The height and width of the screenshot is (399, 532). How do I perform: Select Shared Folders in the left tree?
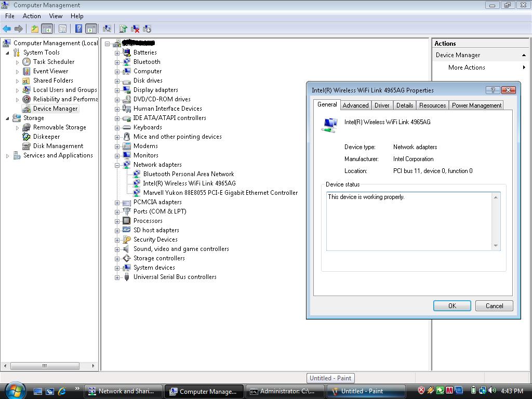point(53,81)
